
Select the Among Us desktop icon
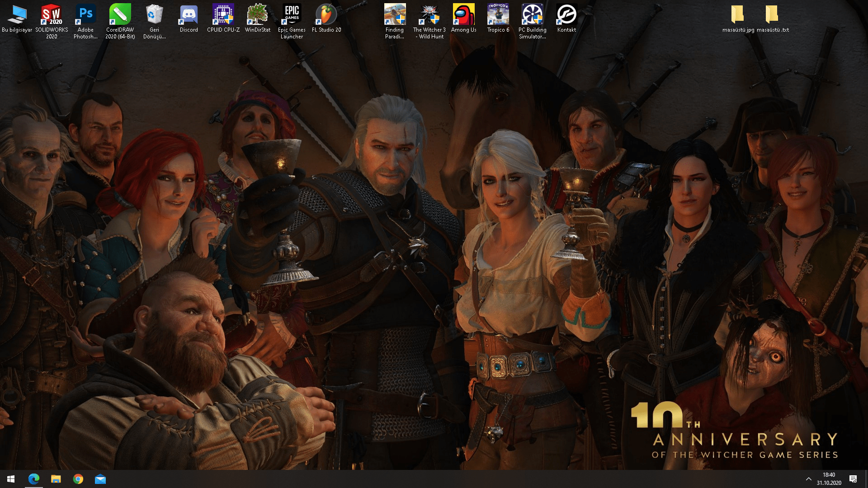pyautogui.click(x=463, y=15)
